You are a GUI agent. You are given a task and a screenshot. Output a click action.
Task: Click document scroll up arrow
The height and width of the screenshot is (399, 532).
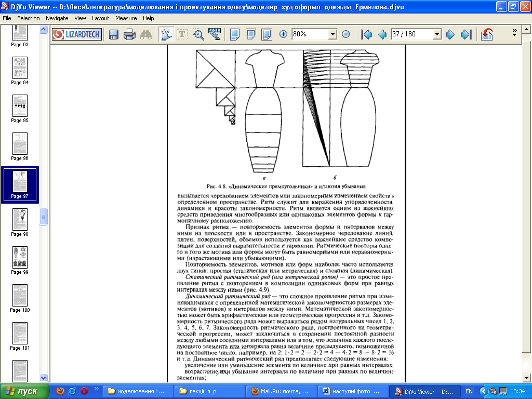526,30
